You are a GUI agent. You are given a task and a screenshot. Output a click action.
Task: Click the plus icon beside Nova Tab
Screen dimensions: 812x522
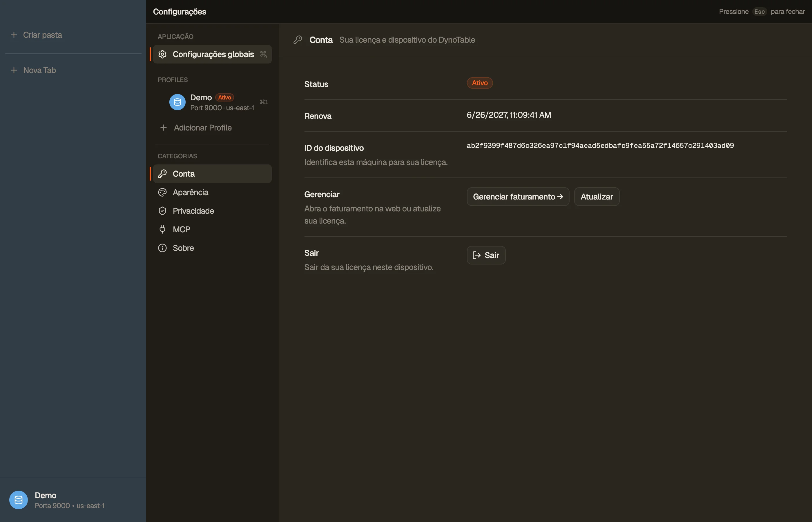click(14, 70)
